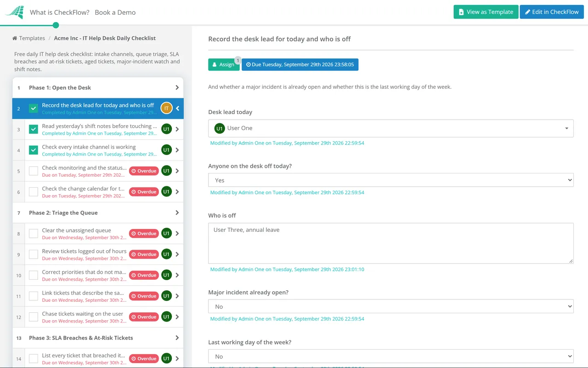The image size is (588, 368).
Task: Click U1 avatar on Check every intake channel row
Action: [x=166, y=150]
